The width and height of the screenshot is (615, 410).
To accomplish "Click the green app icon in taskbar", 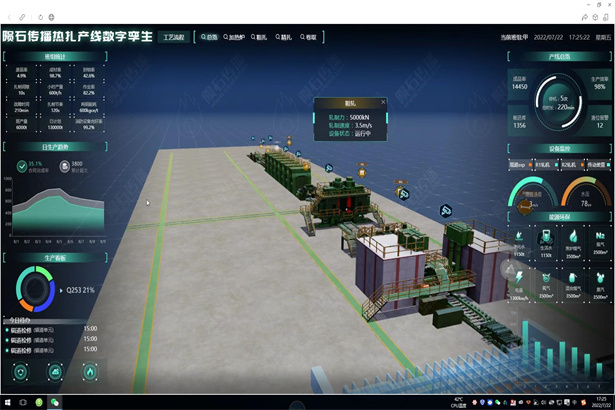I will point(39,402).
